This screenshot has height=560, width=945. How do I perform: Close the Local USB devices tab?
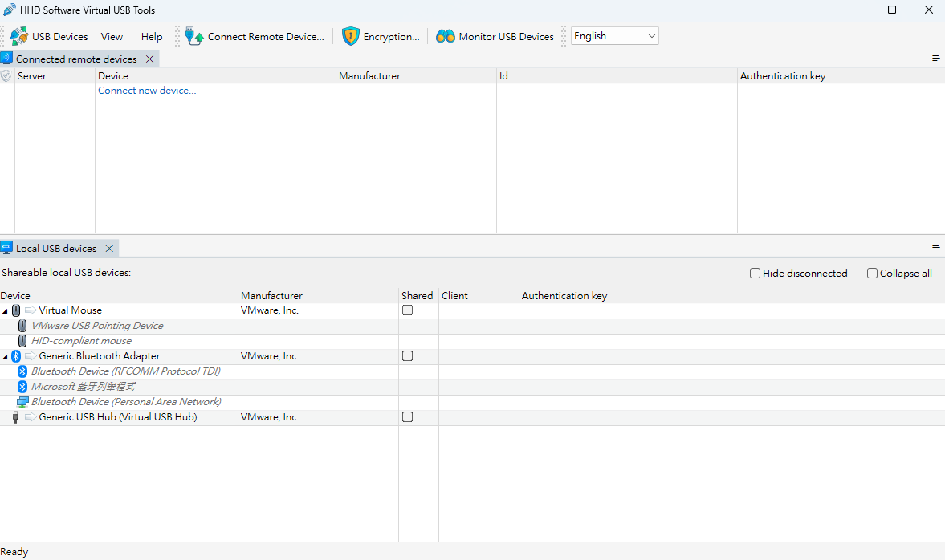tap(109, 248)
